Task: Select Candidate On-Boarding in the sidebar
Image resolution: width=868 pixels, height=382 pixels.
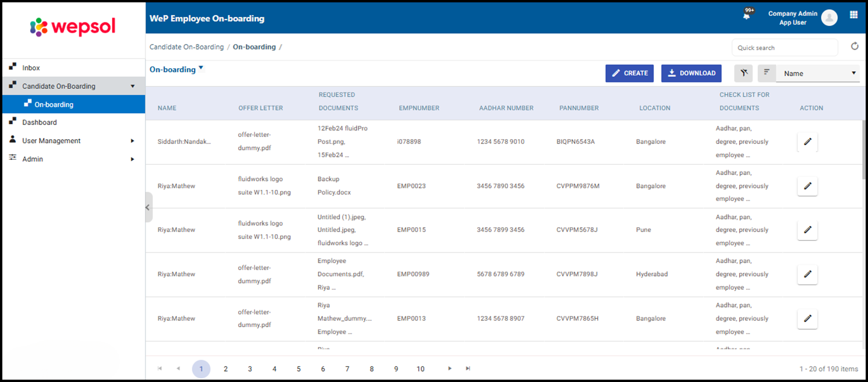Action: tap(74, 86)
